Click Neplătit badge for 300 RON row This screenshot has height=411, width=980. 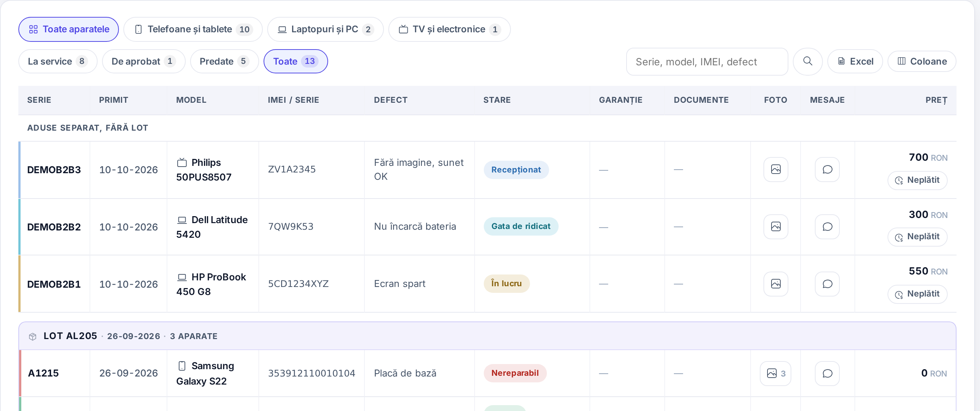coord(917,237)
